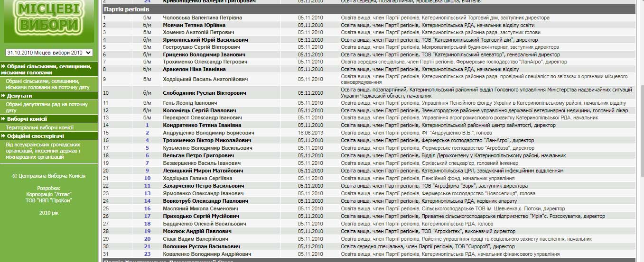Select name Ходзіцький Василь Анатолійович
This screenshot has width=644, height=262.
(205, 79)
